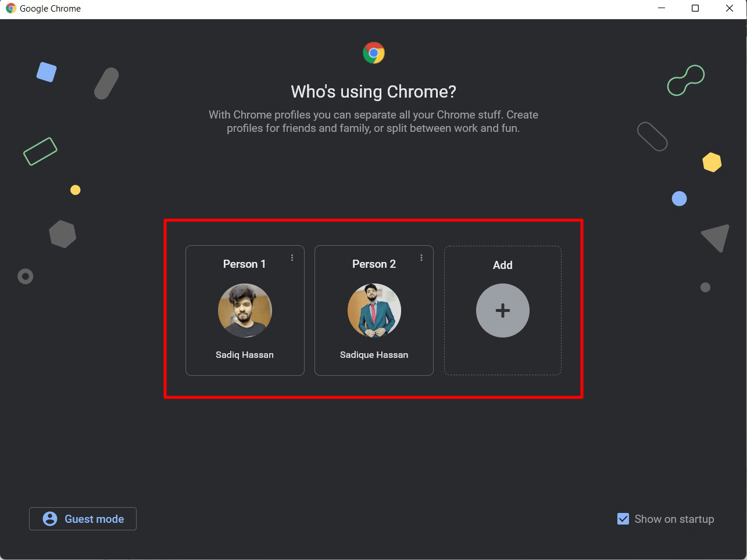The image size is (747, 560).
Task: Select Sadiq Hassan's profile avatar
Action: click(x=245, y=311)
